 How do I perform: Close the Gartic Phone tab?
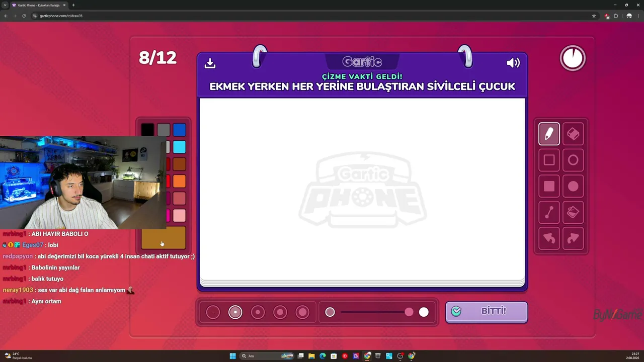tap(64, 5)
